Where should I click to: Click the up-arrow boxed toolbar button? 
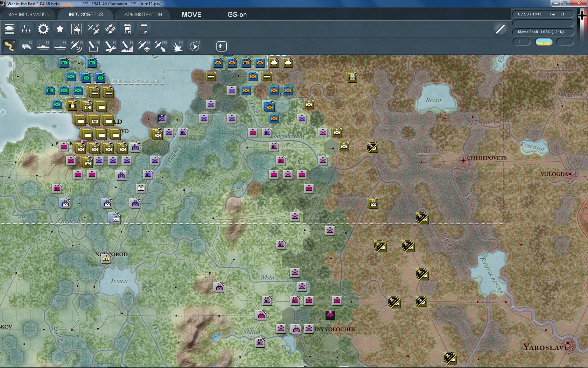tap(221, 46)
